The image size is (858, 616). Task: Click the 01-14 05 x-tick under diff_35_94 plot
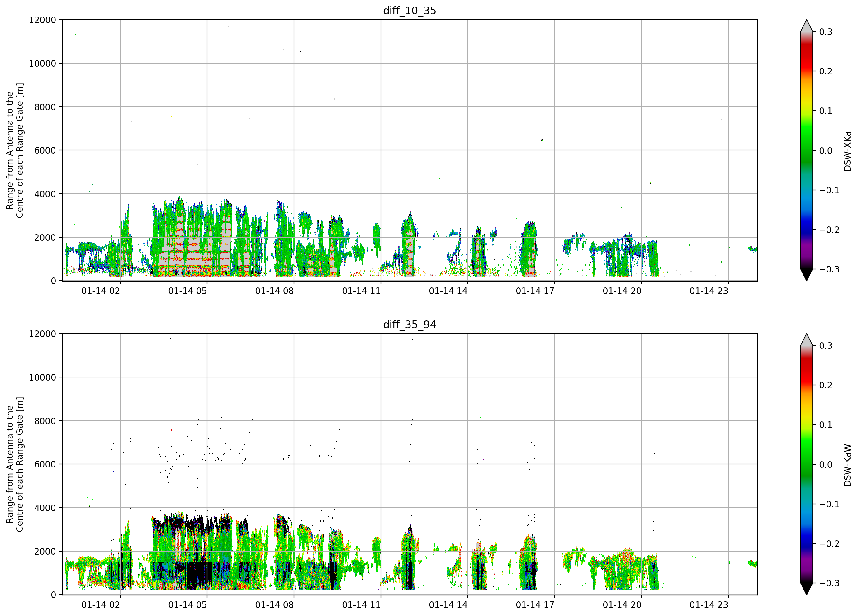click(188, 605)
